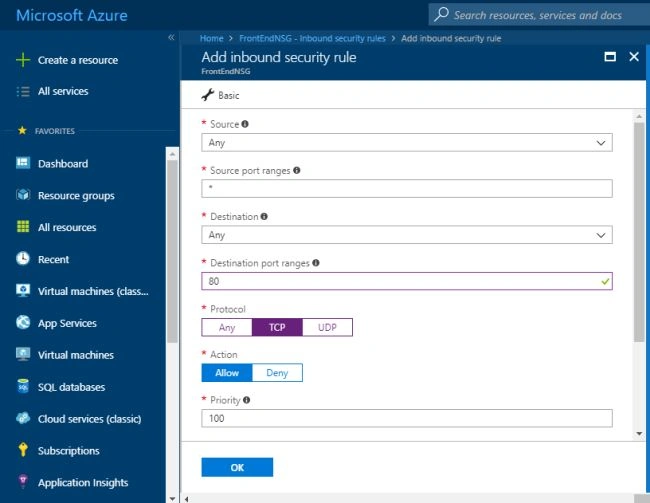Click horizontal scrollbar left arrow
This screenshot has height=503, width=650.
(187, 499)
